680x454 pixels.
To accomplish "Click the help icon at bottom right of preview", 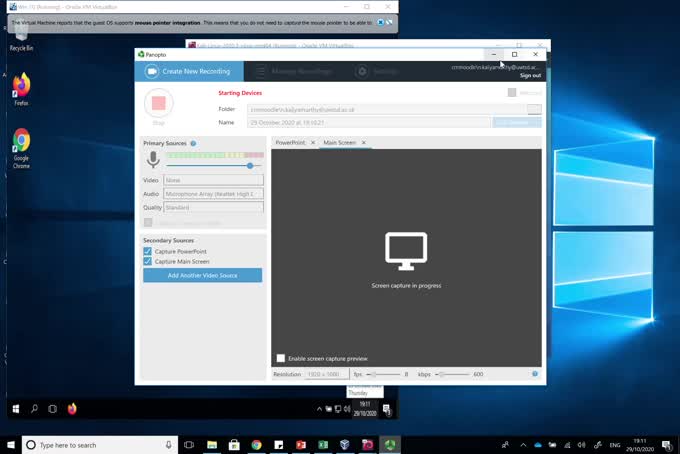I will (535, 374).
